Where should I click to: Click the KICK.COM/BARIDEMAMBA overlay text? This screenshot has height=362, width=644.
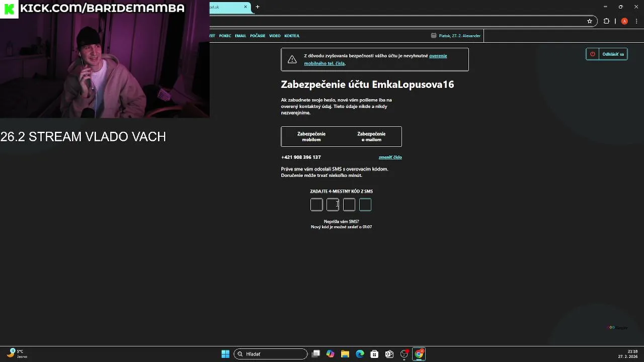(x=102, y=8)
